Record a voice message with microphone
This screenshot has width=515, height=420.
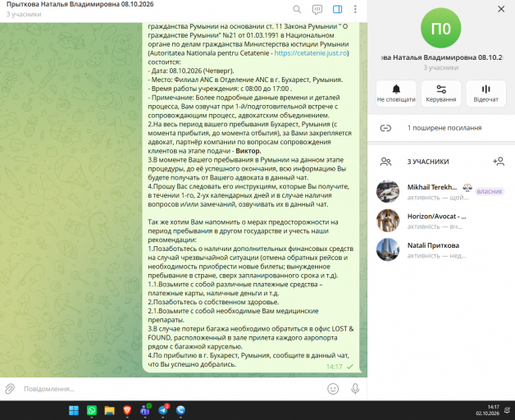coord(355,389)
